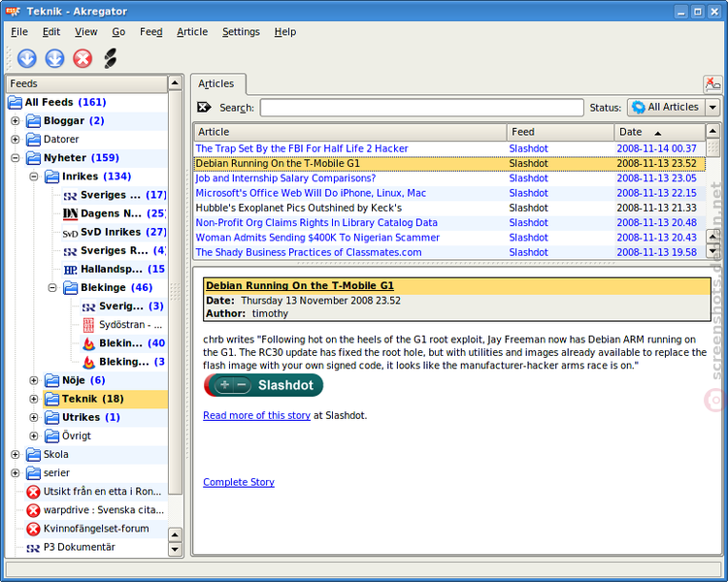Click the black footprints toolbar icon
Image resolution: width=728 pixels, height=582 pixels.
110,58
